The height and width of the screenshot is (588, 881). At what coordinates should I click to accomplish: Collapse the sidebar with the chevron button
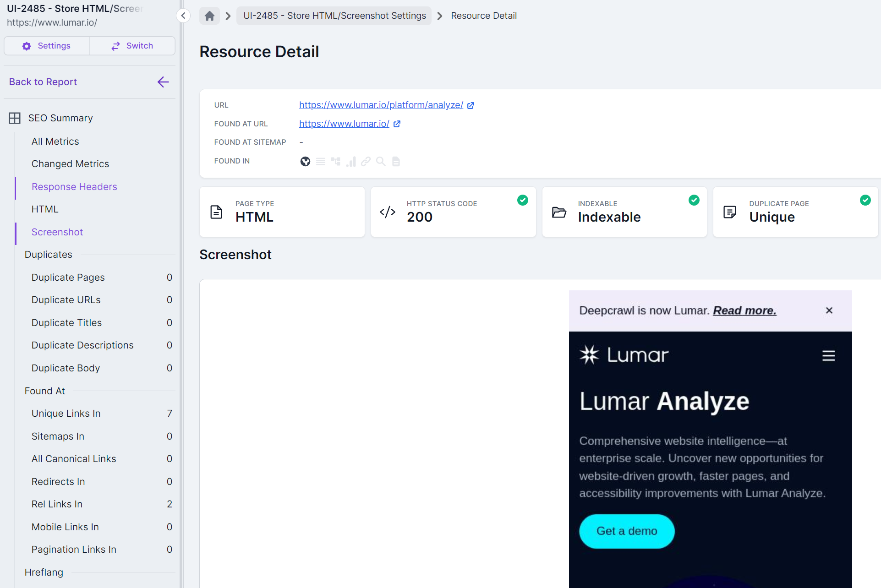183,16
